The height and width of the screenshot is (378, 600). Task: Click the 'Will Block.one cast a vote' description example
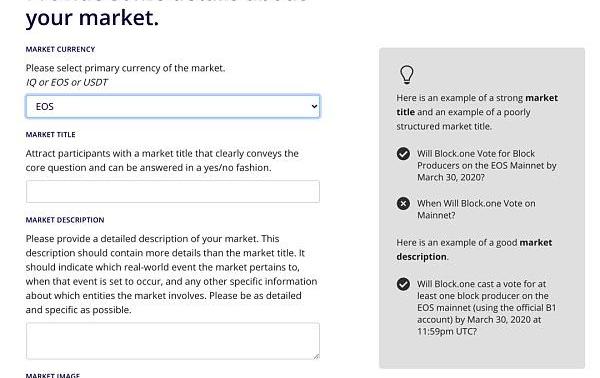pos(486,308)
